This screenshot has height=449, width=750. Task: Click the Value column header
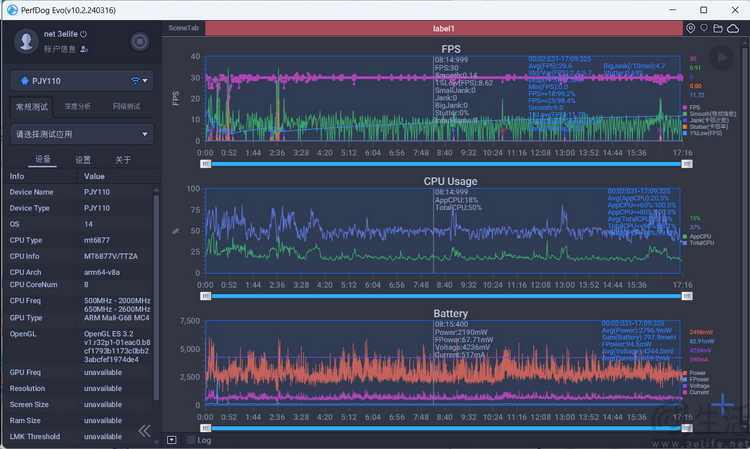tap(94, 176)
